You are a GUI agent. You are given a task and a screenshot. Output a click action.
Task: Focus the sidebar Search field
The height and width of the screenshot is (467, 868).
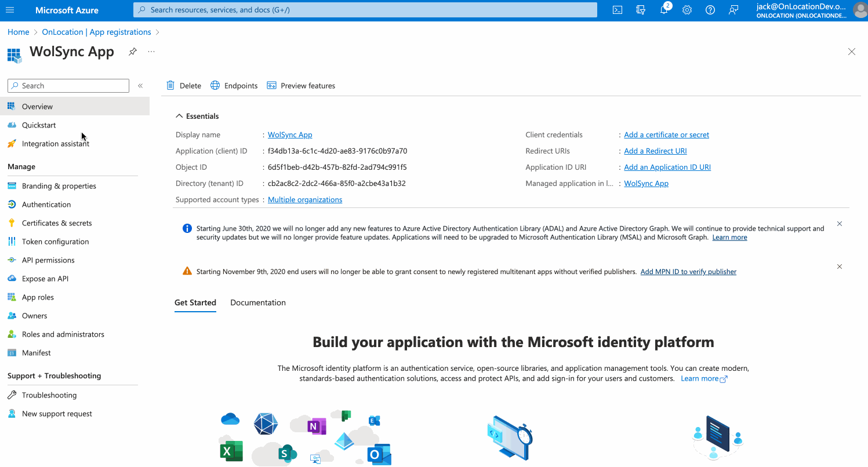point(68,86)
